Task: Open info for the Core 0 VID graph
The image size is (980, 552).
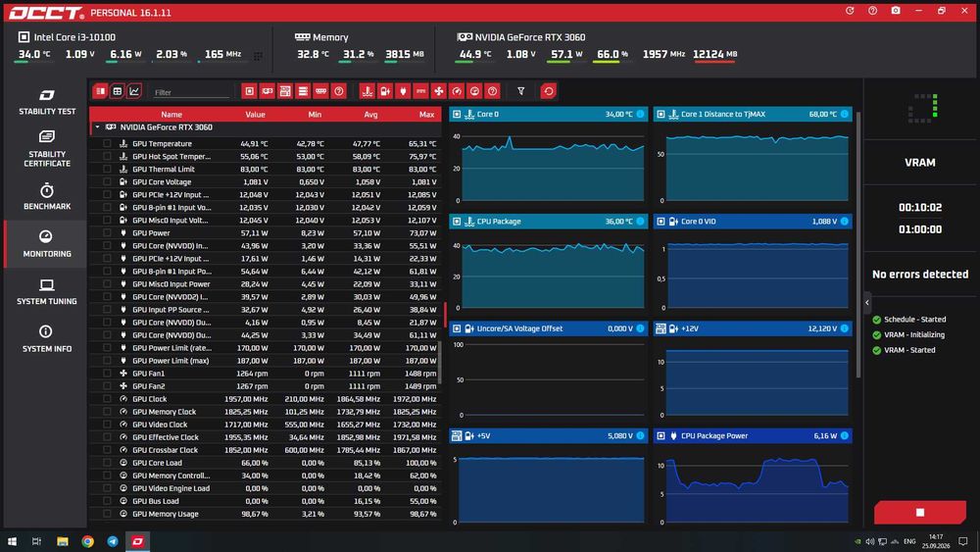Action: pos(845,222)
